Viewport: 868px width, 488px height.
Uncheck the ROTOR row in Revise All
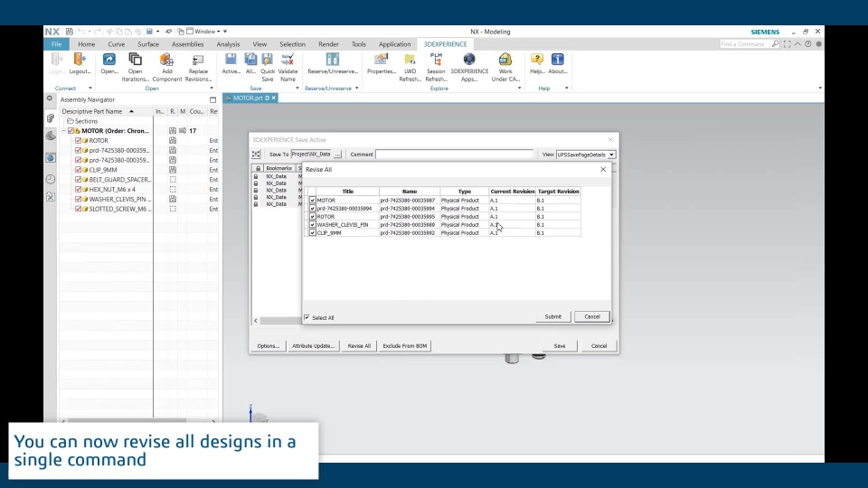(x=313, y=217)
